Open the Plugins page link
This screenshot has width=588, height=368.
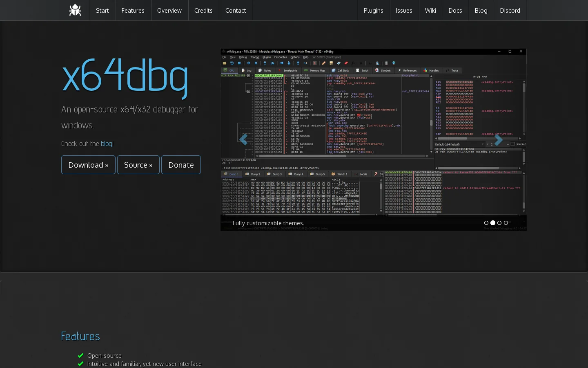374,10
